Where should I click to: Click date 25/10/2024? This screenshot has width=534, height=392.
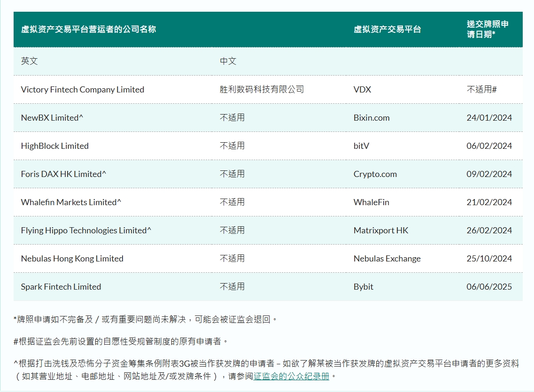[x=489, y=259]
